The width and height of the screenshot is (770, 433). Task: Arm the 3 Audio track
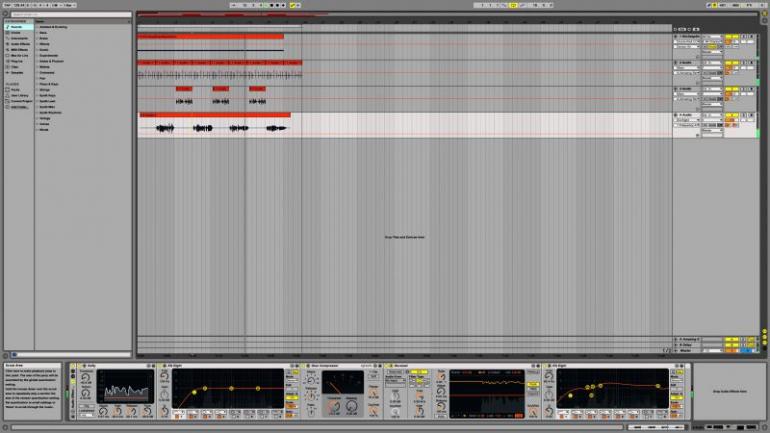(751, 89)
